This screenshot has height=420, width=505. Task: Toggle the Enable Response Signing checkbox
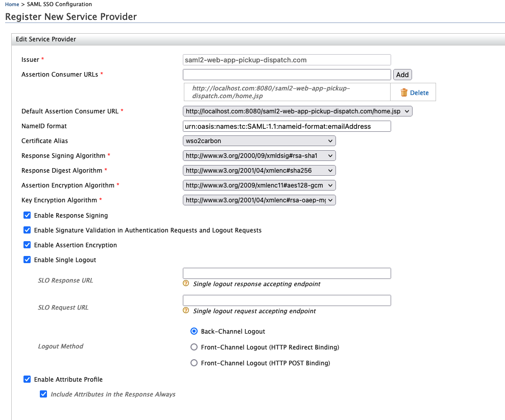point(27,216)
